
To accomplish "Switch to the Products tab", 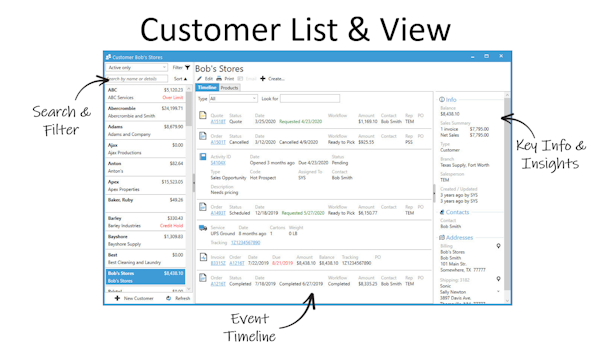I will (x=230, y=88).
